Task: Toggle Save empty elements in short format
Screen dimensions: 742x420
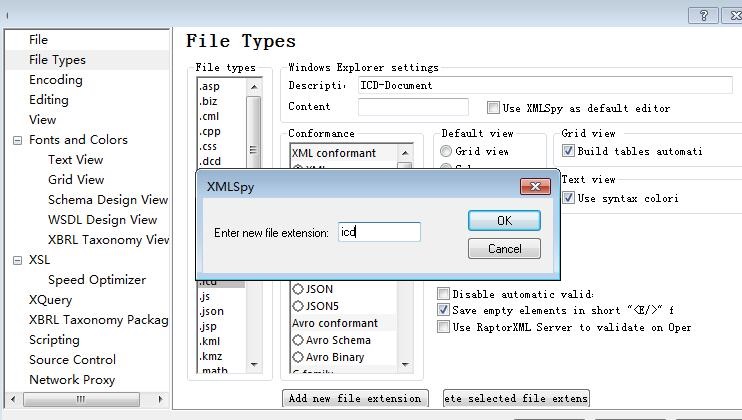Action: 443,310
